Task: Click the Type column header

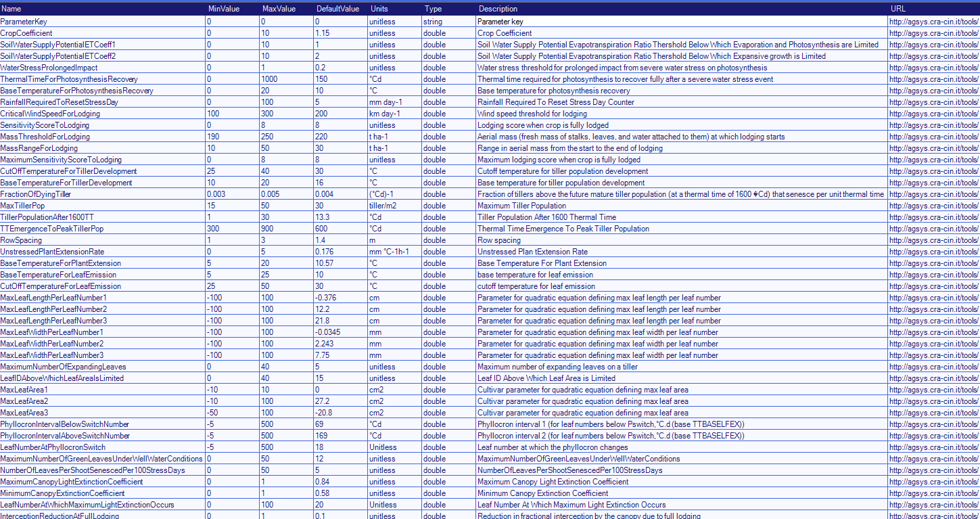Action: (x=449, y=9)
